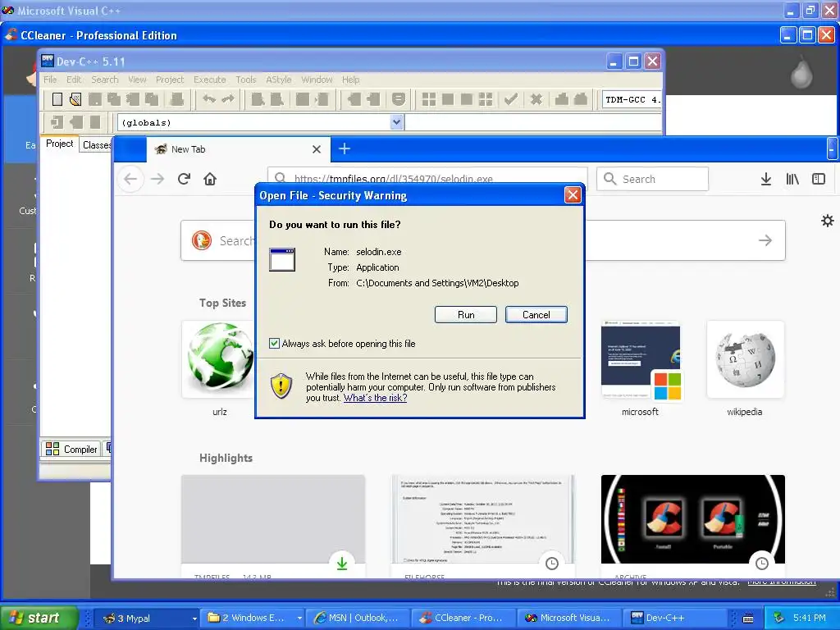Click the Open file icon in Dev-C++ toolbar
The width and height of the screenshot is (840, 630).
(75, 99)
